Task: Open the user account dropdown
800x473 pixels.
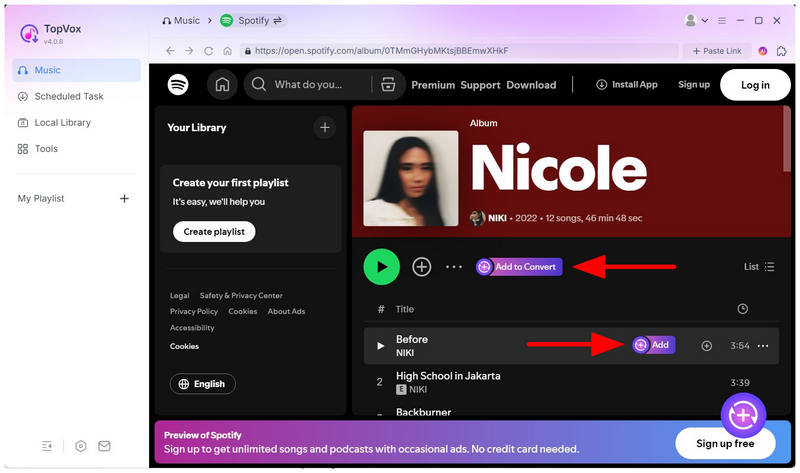Action: point(696,20)
